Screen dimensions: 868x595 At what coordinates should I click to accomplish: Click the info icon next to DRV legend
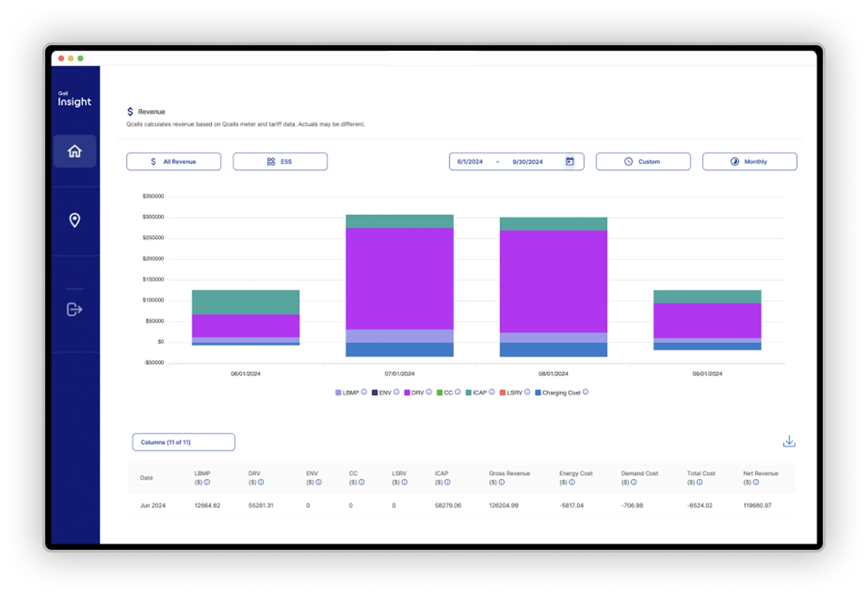click(429, 392)
